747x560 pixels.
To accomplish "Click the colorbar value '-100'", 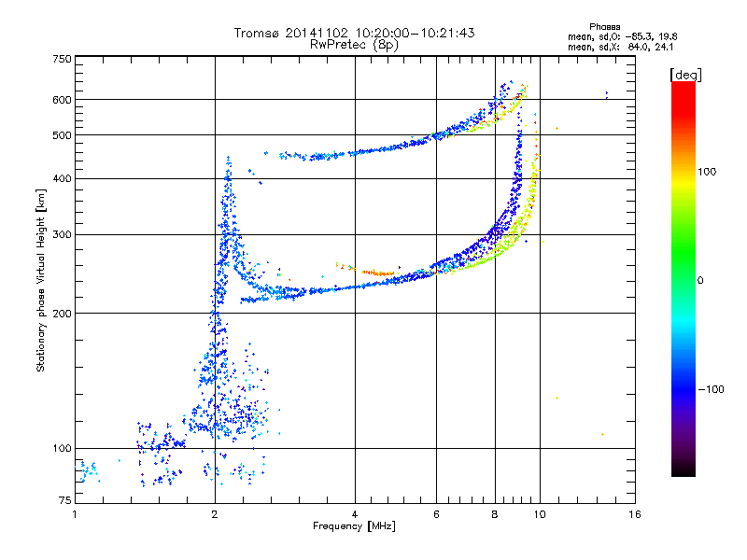I will [x=711, y=389].
